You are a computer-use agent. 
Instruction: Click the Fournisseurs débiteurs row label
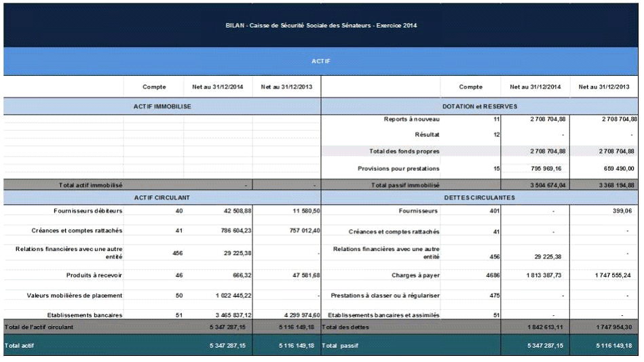tap(88, 211)
